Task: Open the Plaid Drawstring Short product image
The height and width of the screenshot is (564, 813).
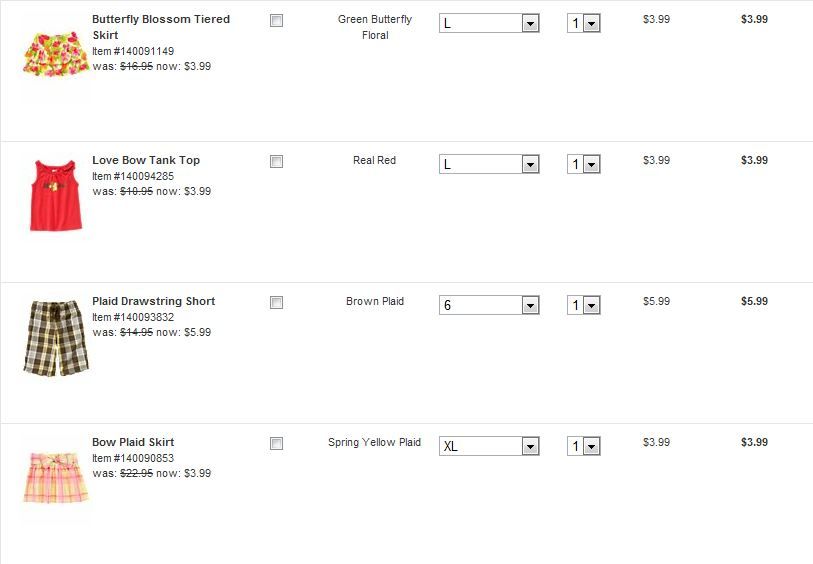Action: pyautogui.click(x=55, y=337)
